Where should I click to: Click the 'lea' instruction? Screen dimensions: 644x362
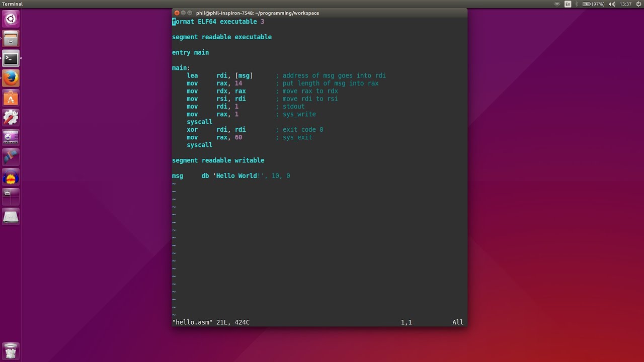[192, 75]
